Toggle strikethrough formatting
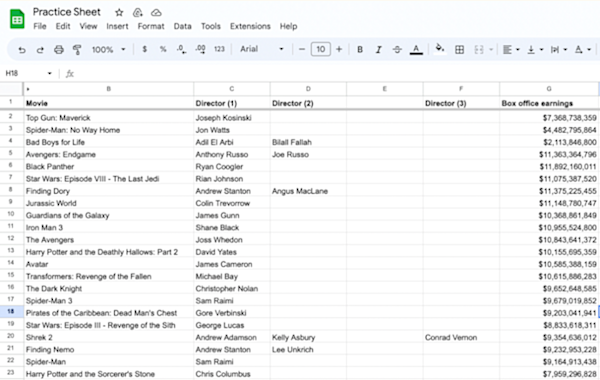The height and width of the screenshot is (380, 600). tap(397, 49)
